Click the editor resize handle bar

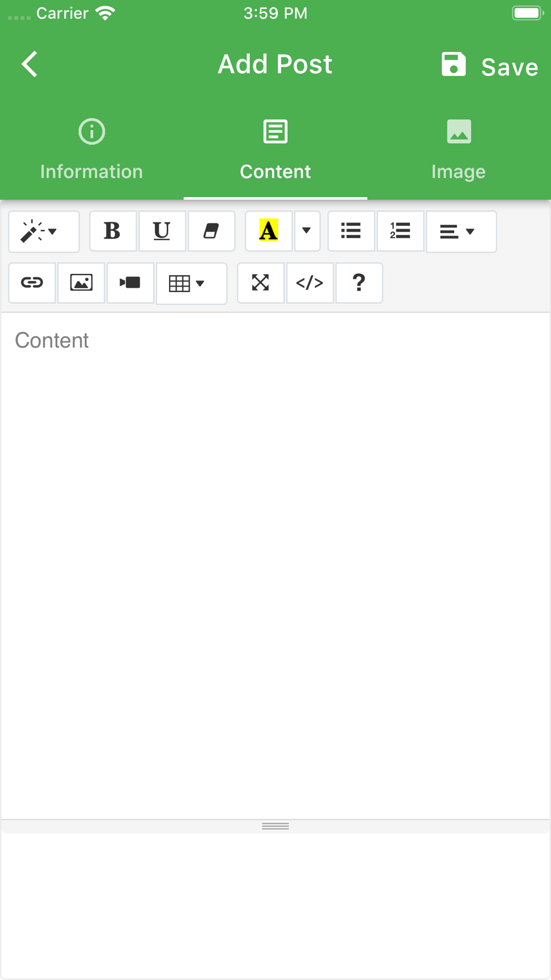click(275, 826)
